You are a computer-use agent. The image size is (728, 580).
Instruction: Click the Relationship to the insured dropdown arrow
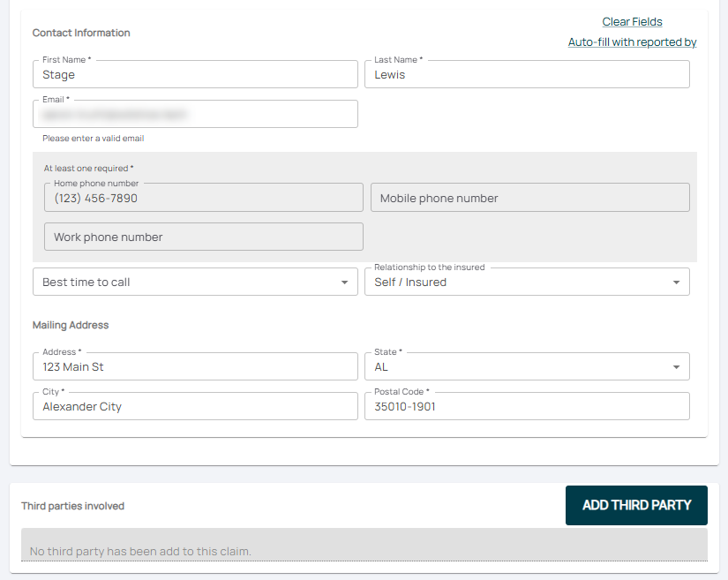tap(676, 282)
